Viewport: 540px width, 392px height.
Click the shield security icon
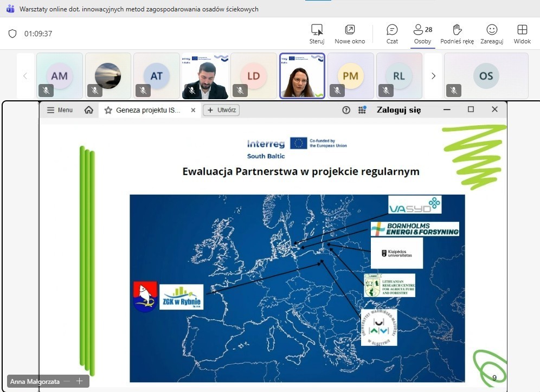12,34
